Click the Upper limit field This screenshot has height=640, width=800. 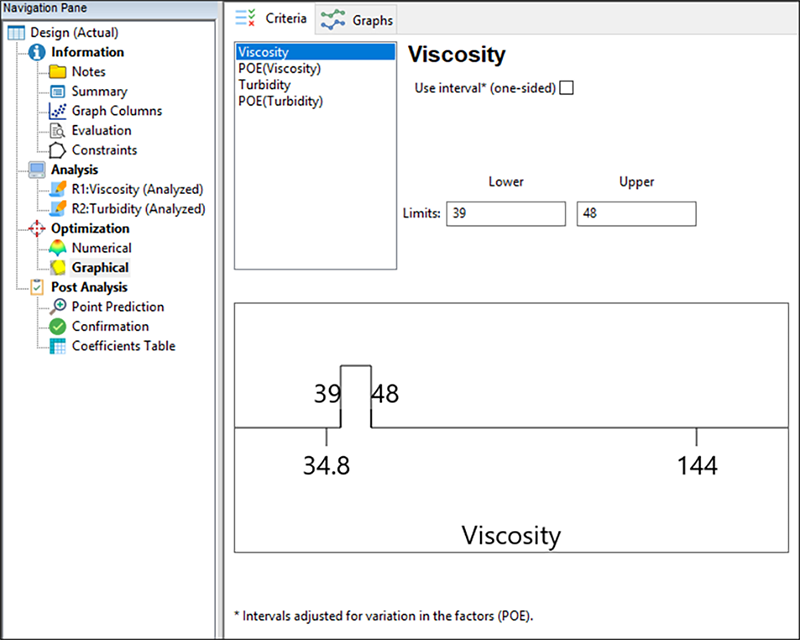click(x=636, y=214)
